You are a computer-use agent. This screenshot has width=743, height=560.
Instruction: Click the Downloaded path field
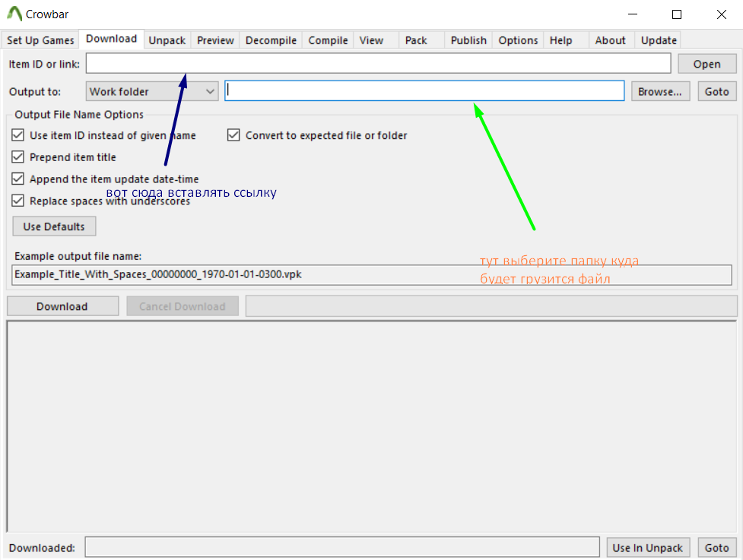[342, 547]
